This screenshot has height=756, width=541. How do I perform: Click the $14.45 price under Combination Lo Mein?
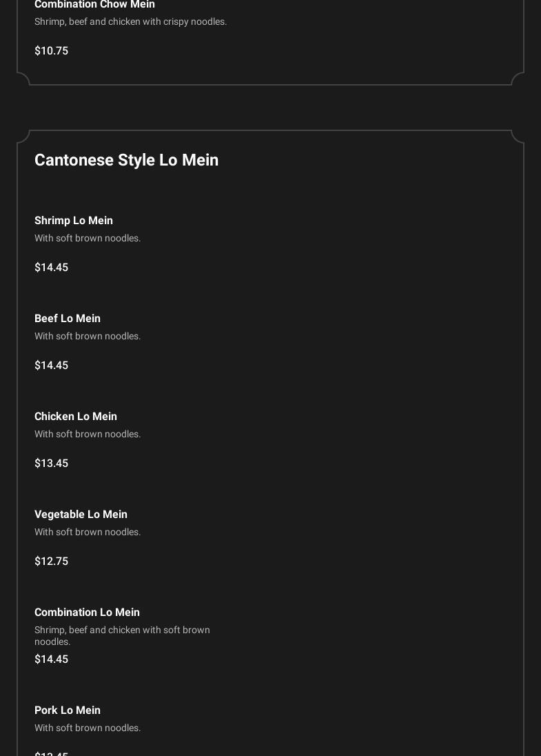click(51, 659)
